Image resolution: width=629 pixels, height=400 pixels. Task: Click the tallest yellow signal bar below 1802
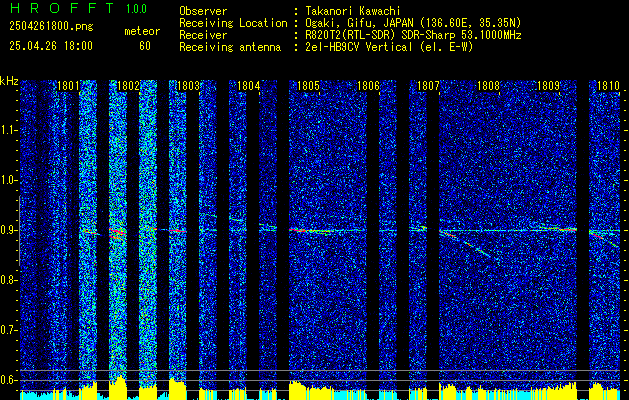tap(118, 388)
